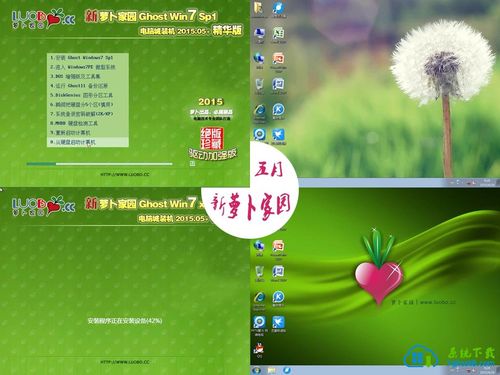Select menu item 8 MHDD 硬盘检测工具
The height and width of the screenshot is (375, 500).
pyautogui.click(x=88, y=123)
